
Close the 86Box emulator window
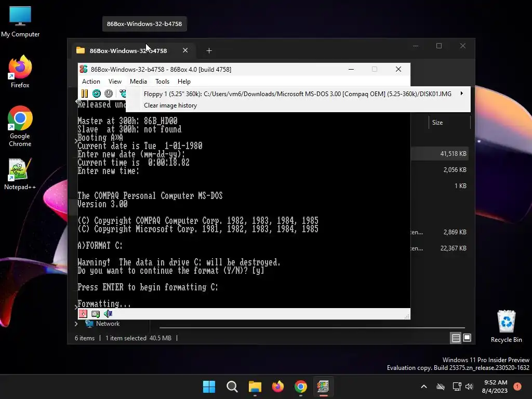[x=398, y=69]
